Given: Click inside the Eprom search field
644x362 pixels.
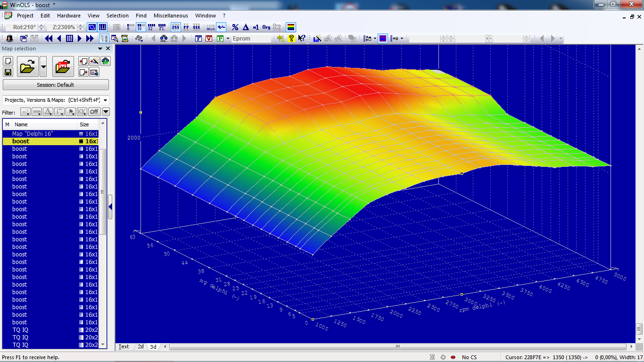Looking at the screenshot, I should point(252,38).
